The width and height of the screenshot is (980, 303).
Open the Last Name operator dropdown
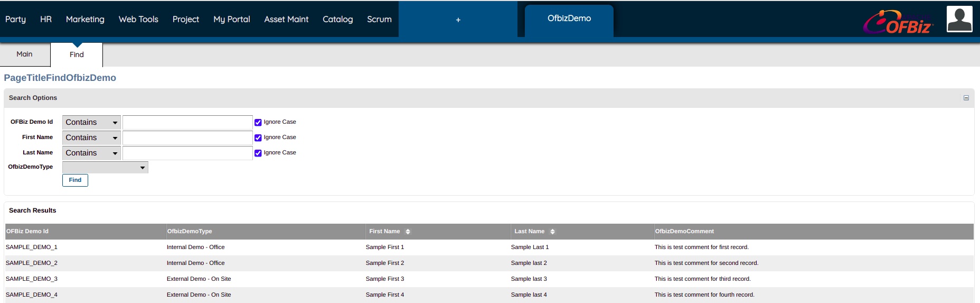click(91, 153)
